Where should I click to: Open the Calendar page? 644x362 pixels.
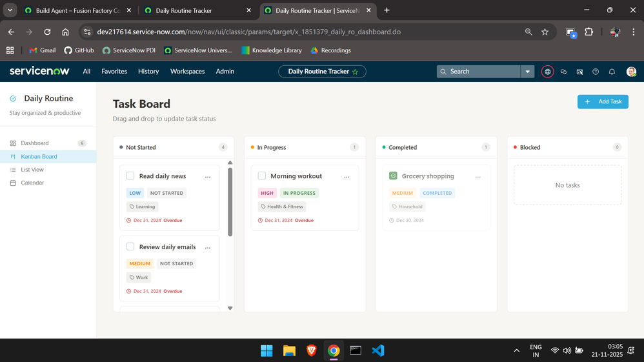tap(48, 183)
